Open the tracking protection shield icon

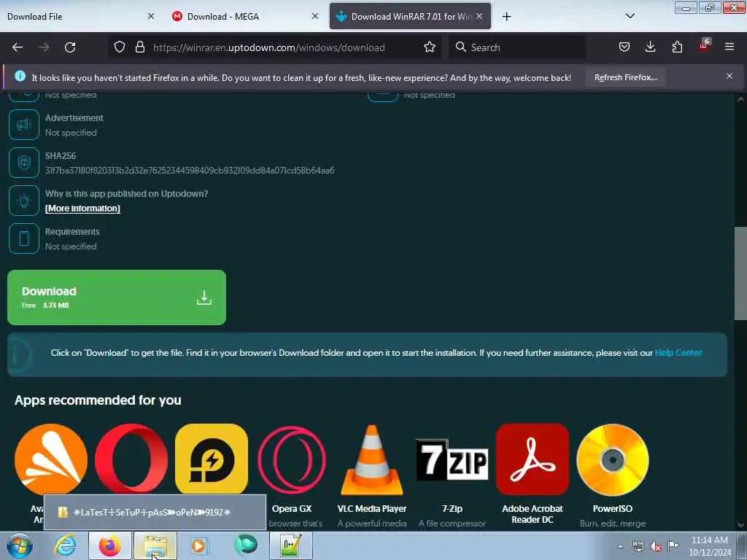120,47
